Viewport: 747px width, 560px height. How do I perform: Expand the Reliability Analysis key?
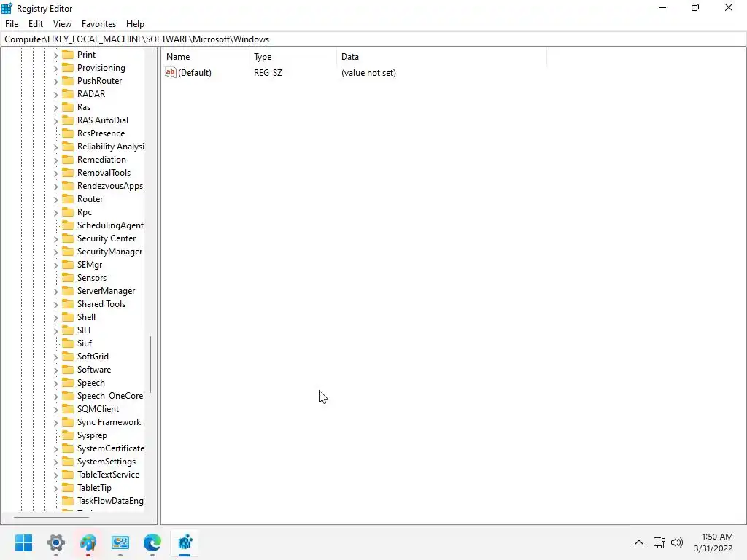click(55, 147)
